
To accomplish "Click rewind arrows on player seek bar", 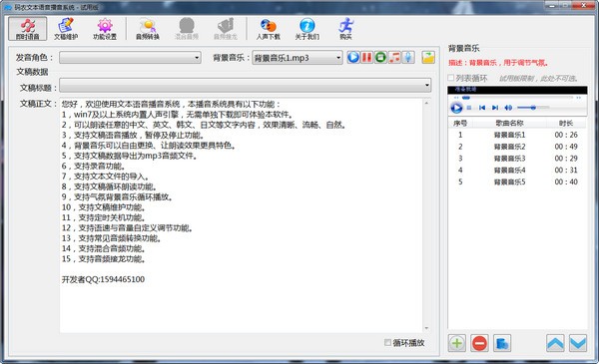I will coord(456,98).
